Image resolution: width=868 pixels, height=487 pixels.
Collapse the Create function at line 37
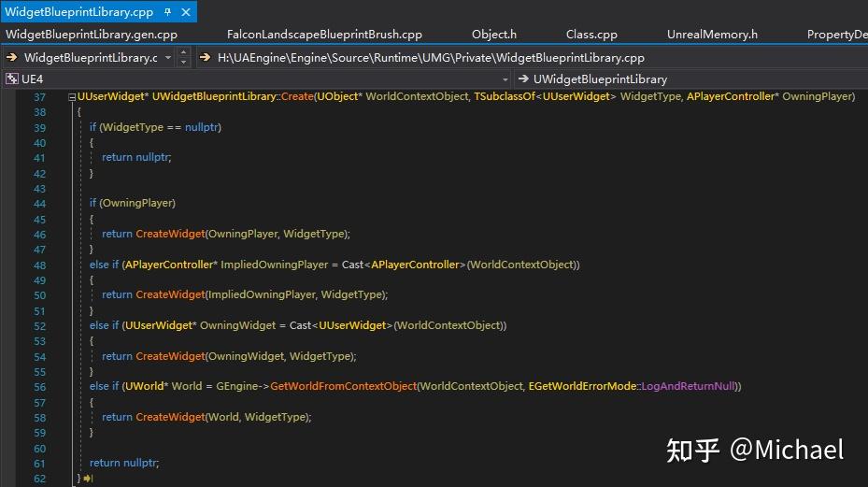pos(72,97)
